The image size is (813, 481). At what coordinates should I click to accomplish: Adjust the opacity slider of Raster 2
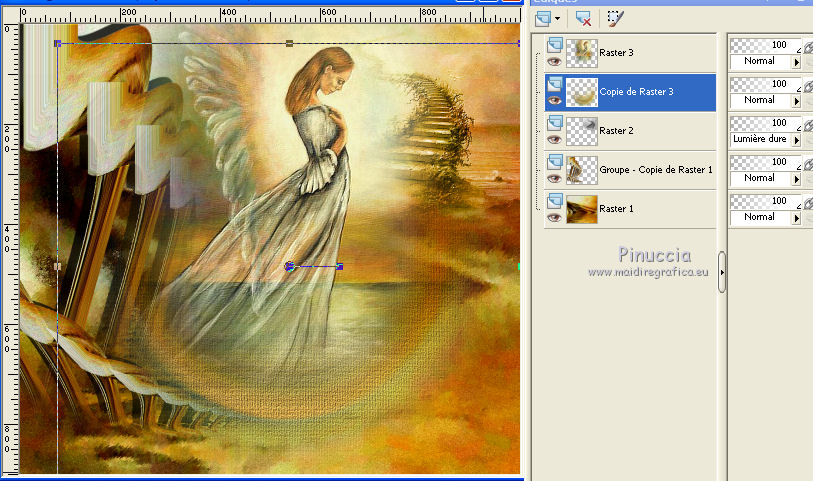(x=765, y=123)
